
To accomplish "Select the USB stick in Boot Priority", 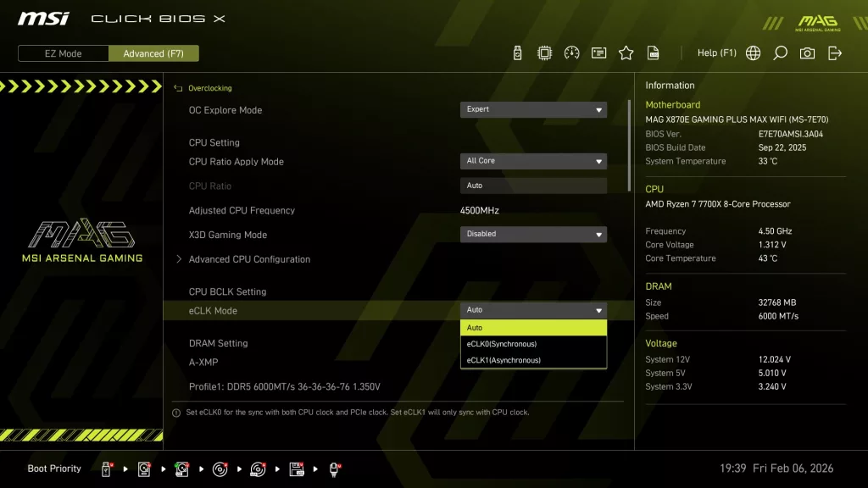I will click(x=105, y=468).
